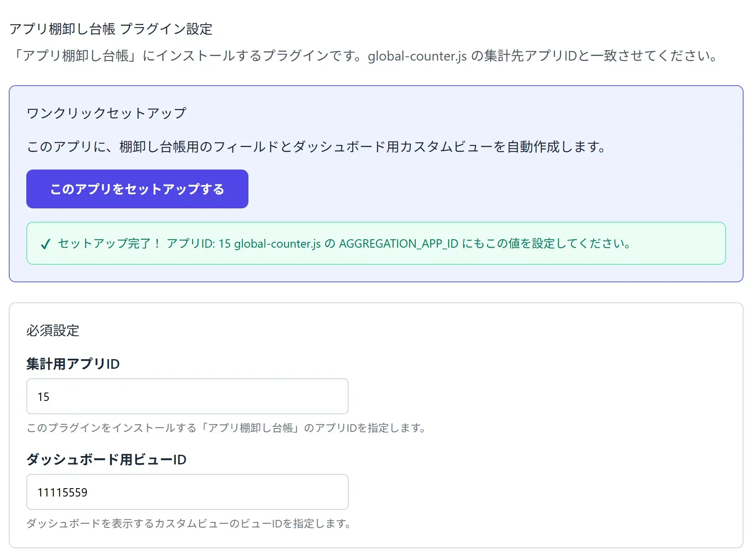Screen dimensions: 754x560
Task: Click the description mentioning global-counter.js の集計先アプリID
Action: pos(364,56)
